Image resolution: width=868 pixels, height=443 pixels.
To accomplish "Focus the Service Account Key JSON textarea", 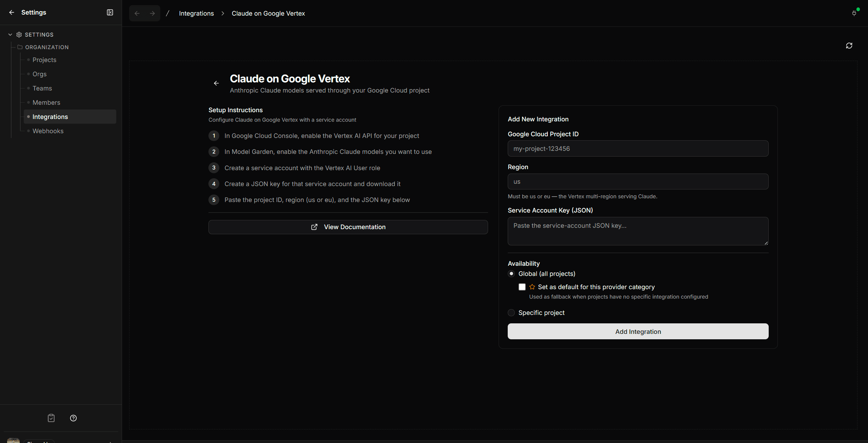I will click(x=638, y=231).
